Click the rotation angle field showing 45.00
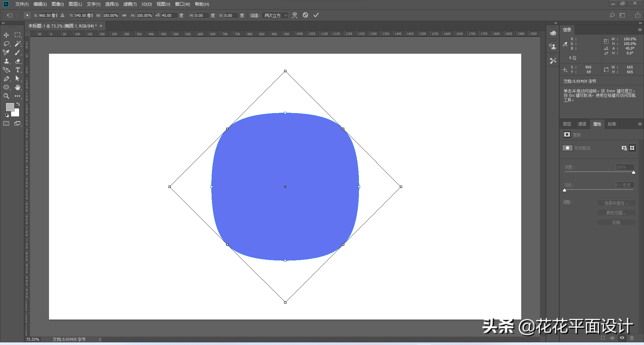644x345 pixels. (169, 15)
